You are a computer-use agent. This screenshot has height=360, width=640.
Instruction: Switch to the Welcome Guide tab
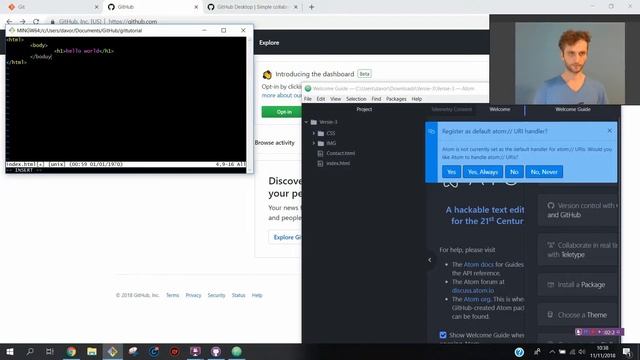pos(573,109)
